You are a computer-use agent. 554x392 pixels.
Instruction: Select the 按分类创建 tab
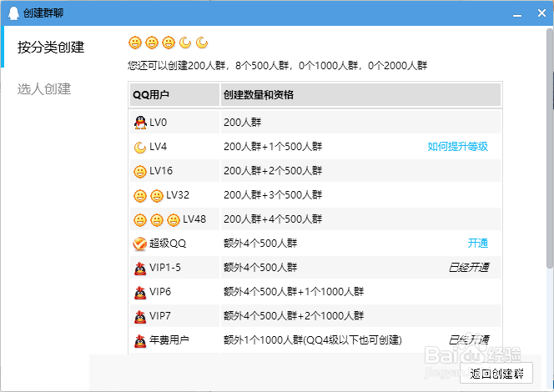(51, 47)
